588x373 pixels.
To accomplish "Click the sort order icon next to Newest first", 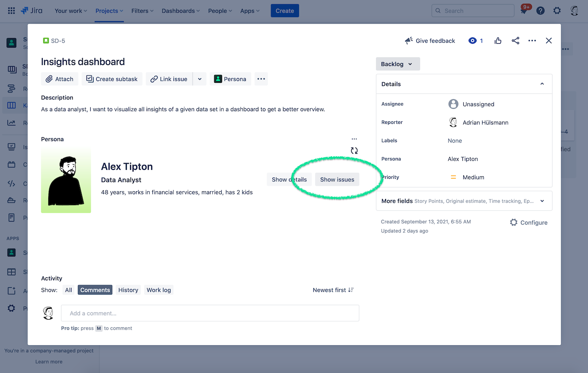I will coord(351,290).
